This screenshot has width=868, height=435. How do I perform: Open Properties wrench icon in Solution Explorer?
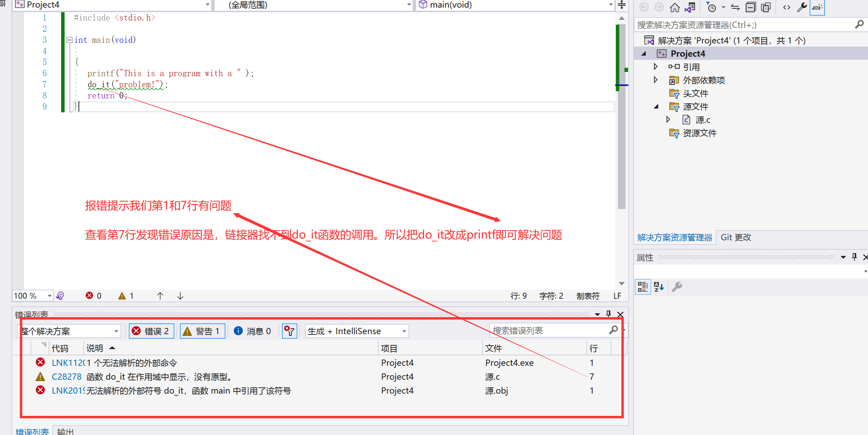(x=802, y=7)
